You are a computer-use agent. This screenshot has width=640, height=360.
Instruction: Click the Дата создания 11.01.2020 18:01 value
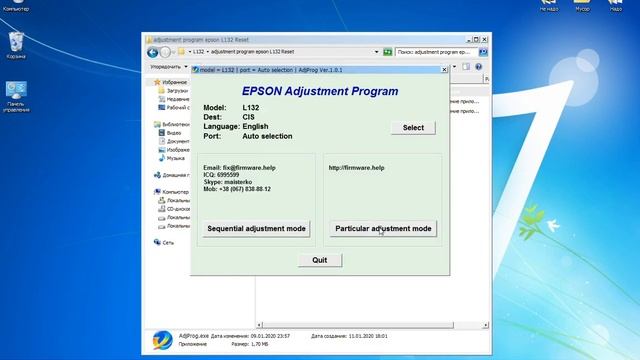368,336
